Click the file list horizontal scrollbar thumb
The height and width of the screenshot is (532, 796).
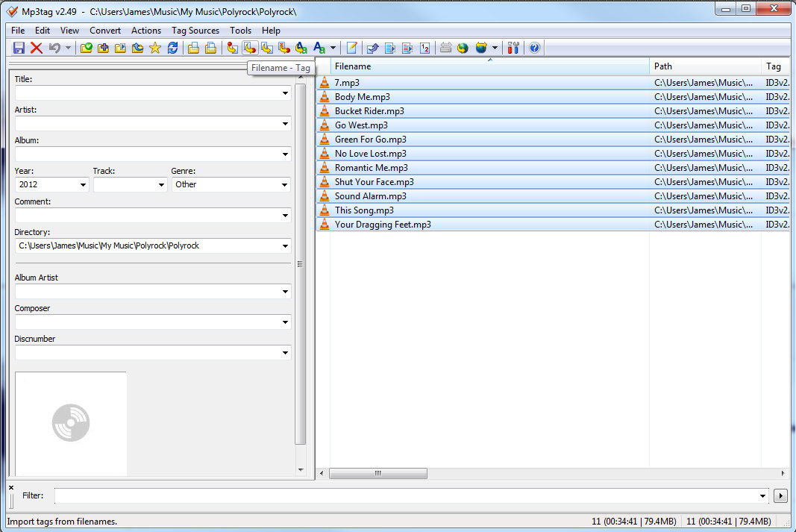tap(378, 473)
